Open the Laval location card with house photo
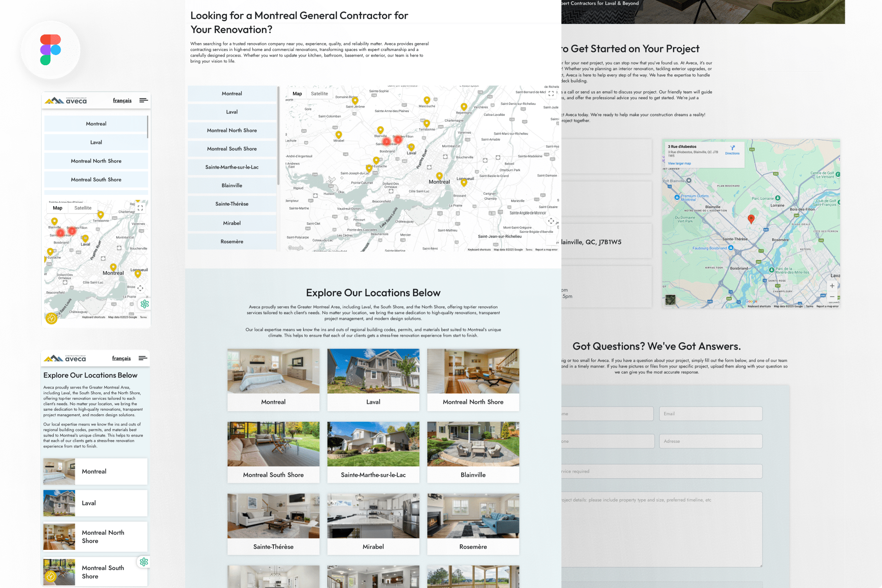Viewport: 882px width, 588px height. click(x=373, y=371)
